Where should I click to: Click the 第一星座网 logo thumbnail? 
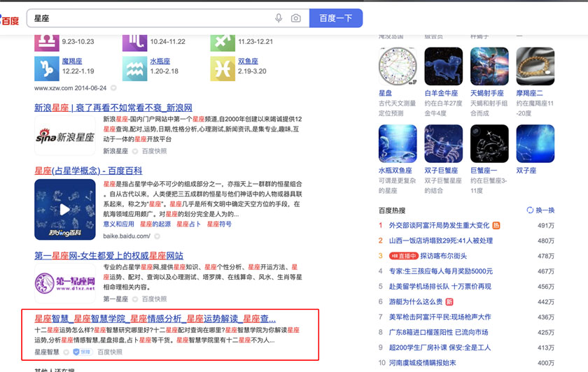pos(65,283)
